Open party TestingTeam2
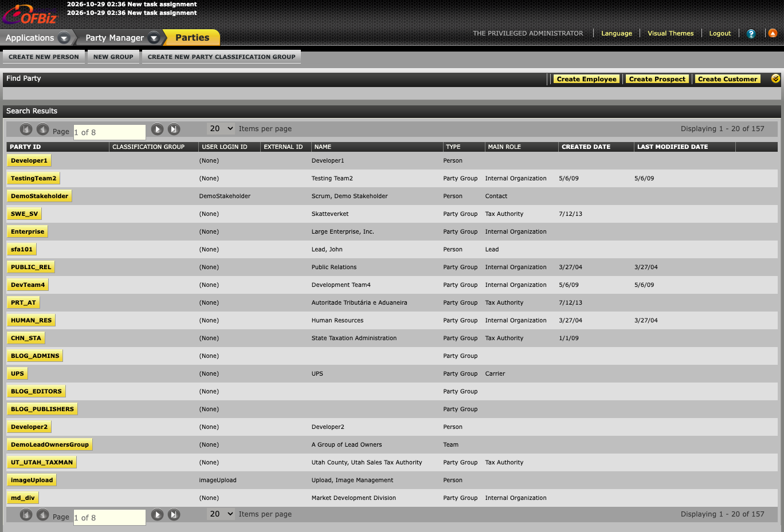Viewport: 784px width, 532px height. 33,179
